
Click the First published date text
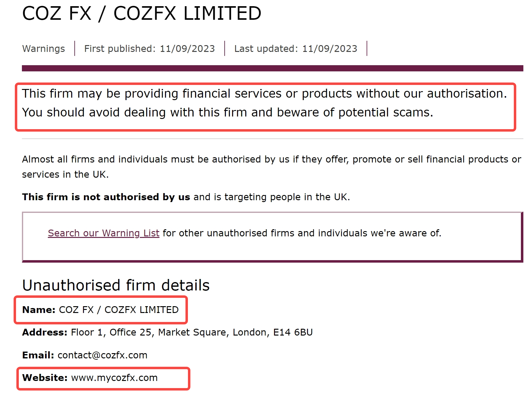click(149, 49)
